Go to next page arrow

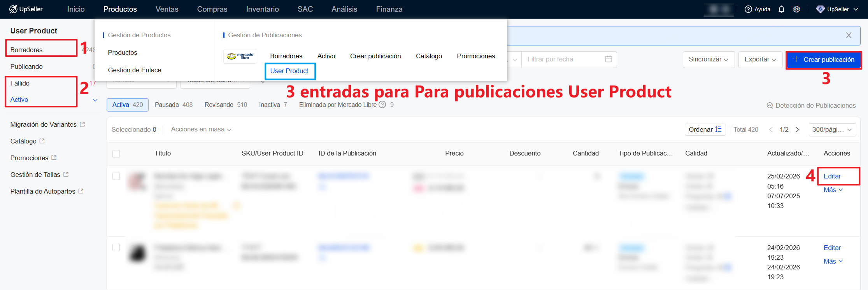point(797,129)
